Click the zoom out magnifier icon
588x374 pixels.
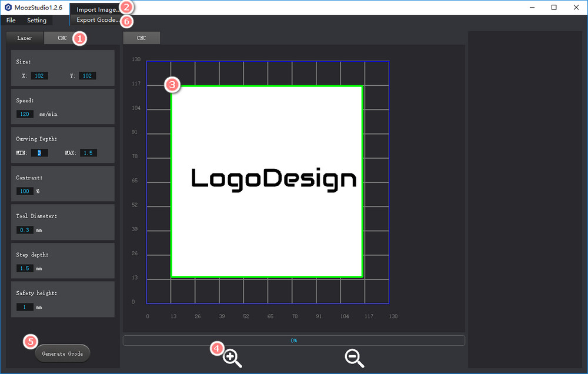pos(354,358)
